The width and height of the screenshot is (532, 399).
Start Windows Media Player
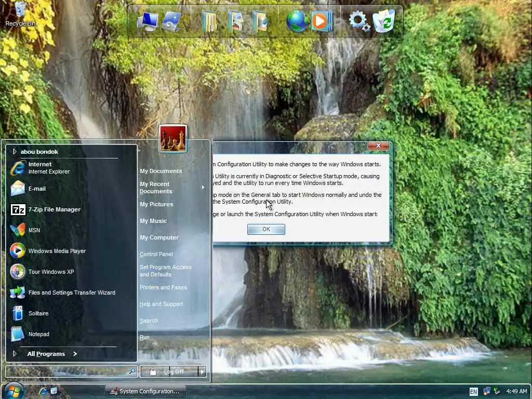click(48, 251)
